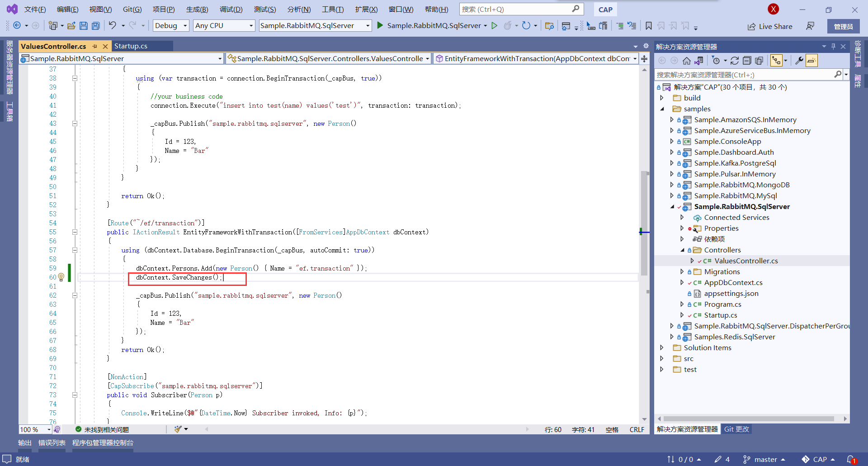Collapse the Publish block at line 62
868x466 pixels.
tap(75, 295)
